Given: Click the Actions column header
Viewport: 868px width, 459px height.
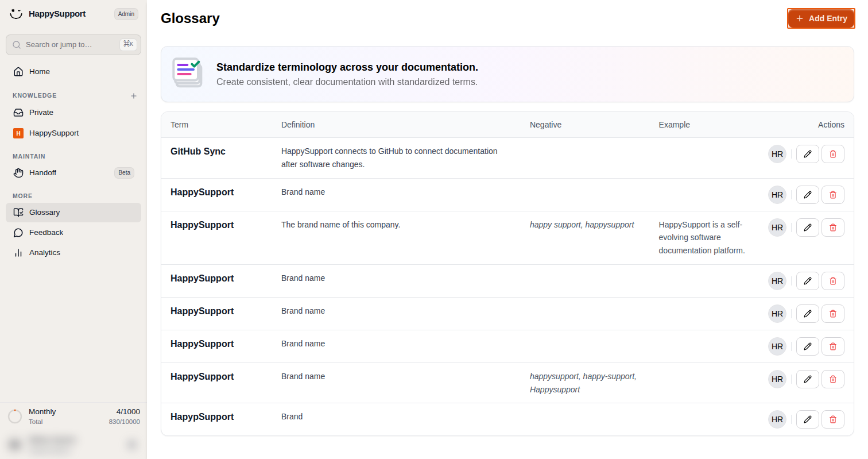Looking at the screenshot, I should tap(831, 125).
